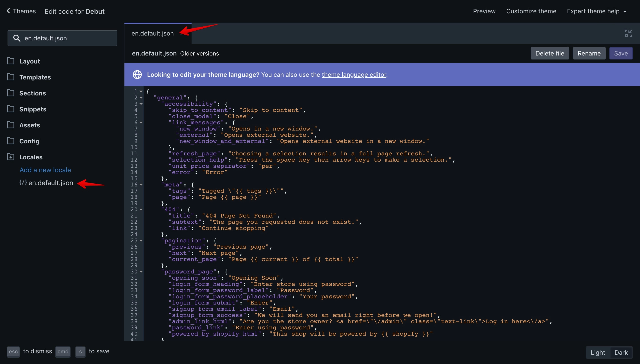Collapse the "link_messages" fold on line 6
The height and width of the screenshot is (364, 640).
pos(141,123)
